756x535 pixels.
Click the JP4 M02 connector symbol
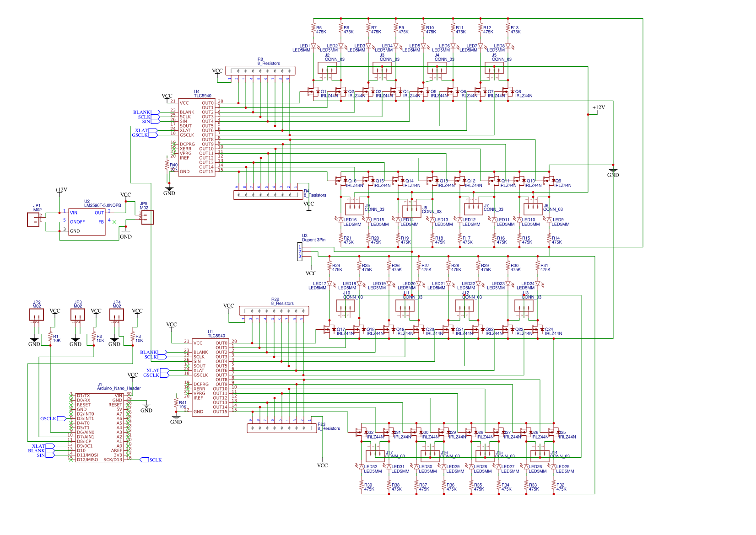tap(117, 316)
